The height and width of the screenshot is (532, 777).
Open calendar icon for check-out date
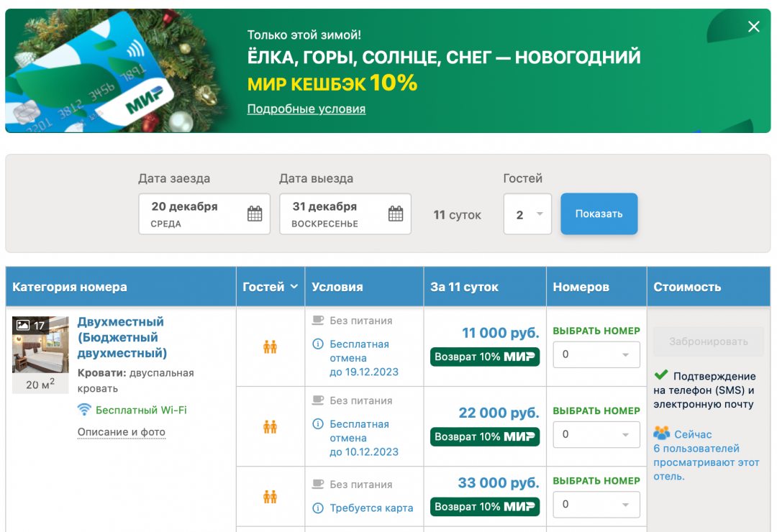pos(396,214)
